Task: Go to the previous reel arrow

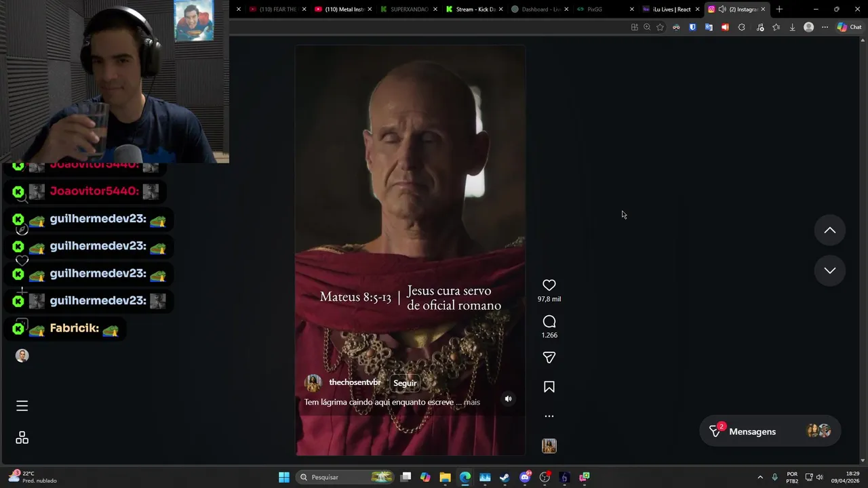Action: pos(829,230)
